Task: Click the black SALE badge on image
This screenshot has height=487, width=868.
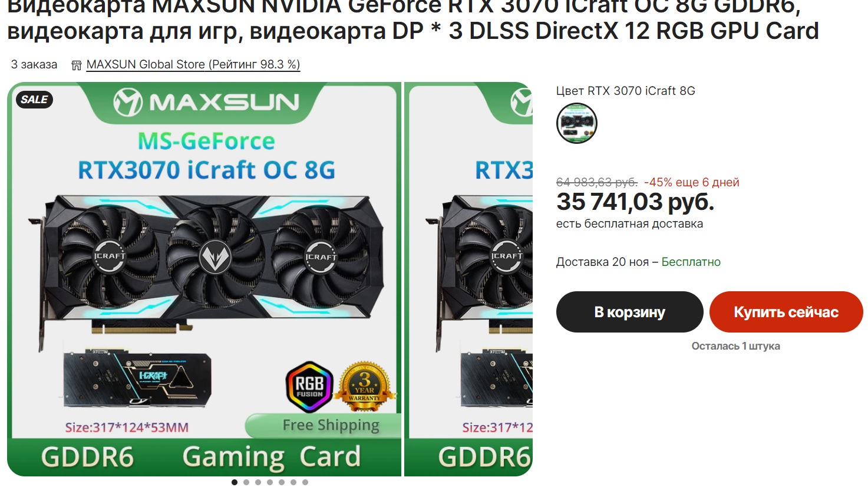Action: tap(34, 100)
